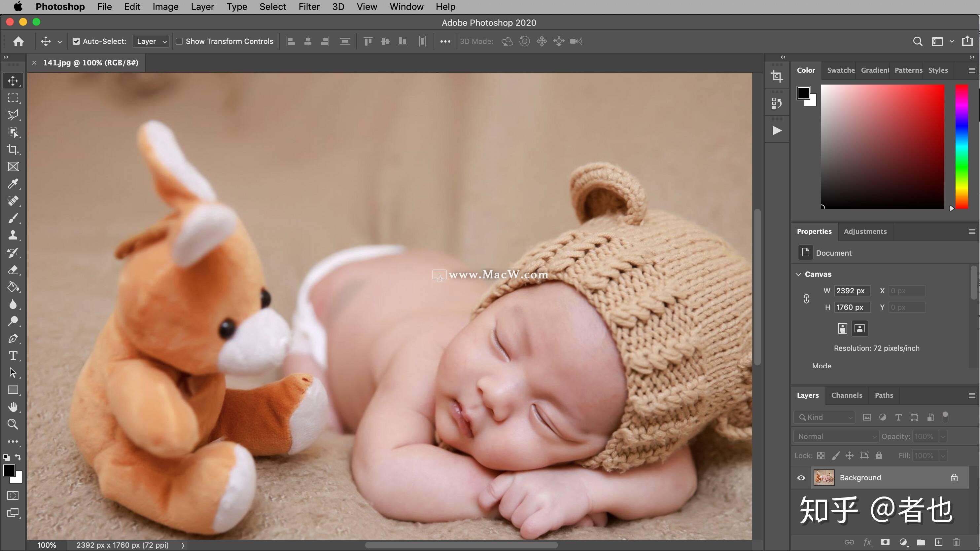
Task: Create new layer icon
Action: click(x=938, y=542)
